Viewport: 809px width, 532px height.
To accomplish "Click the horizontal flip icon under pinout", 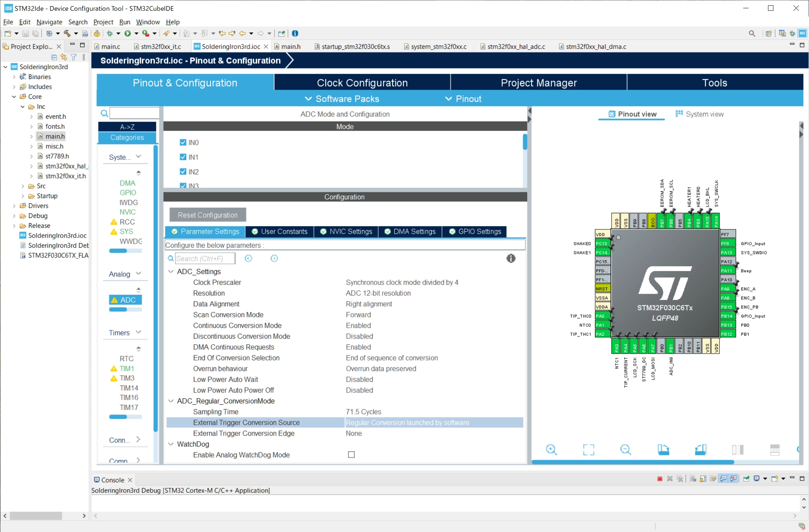I will (x=738, y=449).
